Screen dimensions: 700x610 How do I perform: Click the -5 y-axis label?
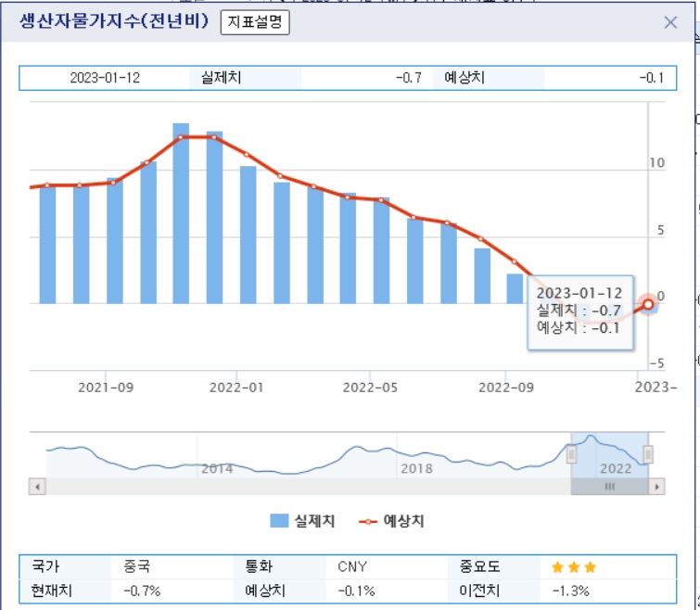point(656,363)
